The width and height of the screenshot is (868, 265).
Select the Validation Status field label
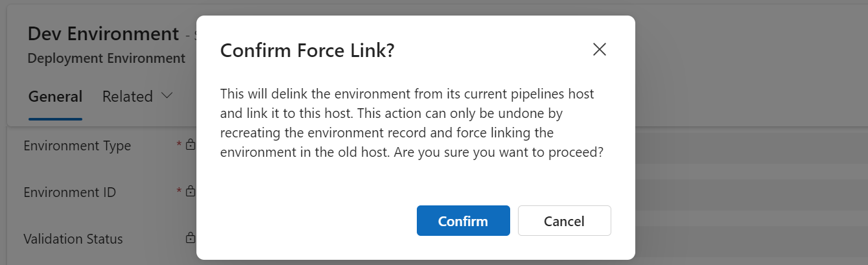[73, 239]
